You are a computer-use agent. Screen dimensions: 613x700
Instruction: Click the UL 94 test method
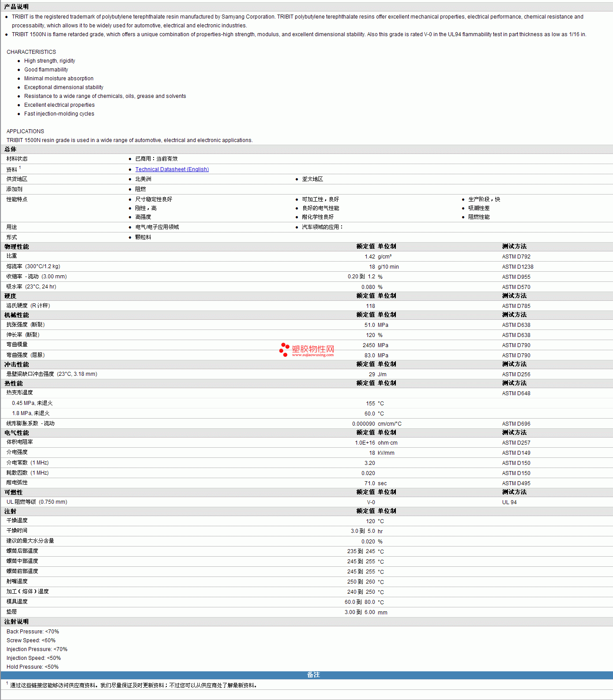click(509, 502)
